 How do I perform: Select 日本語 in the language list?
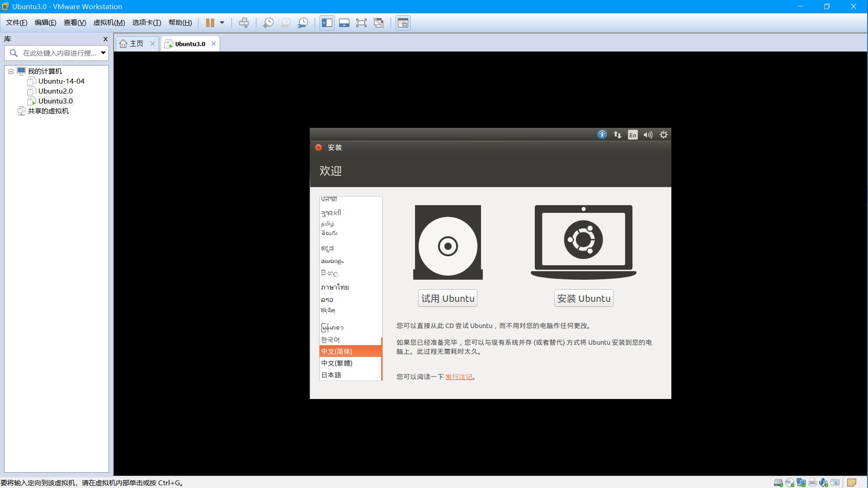pos(331,375)
